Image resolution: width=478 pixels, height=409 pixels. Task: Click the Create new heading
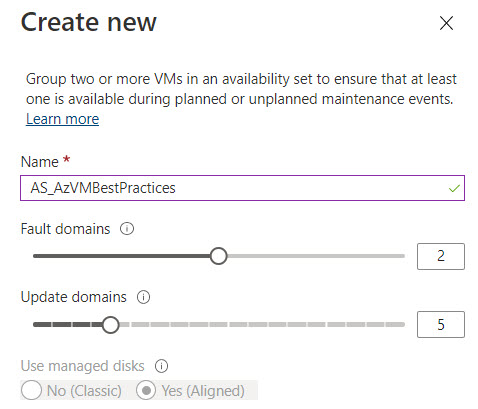click(x=89, y=22)
